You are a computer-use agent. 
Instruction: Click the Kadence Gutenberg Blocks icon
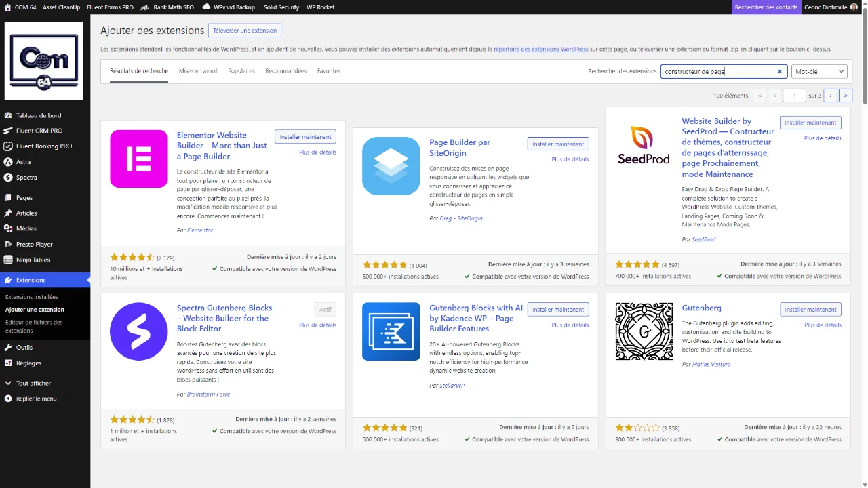coord(391,331)
